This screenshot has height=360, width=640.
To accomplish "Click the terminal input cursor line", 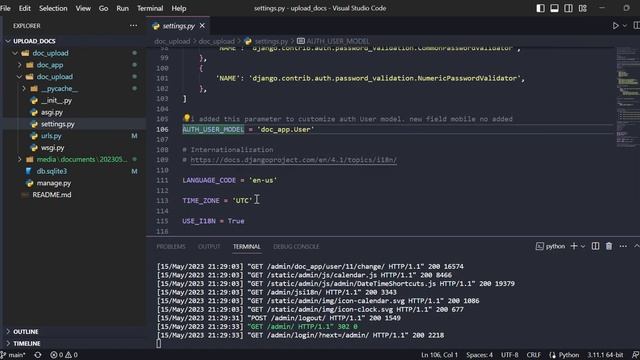I will 159,344.
